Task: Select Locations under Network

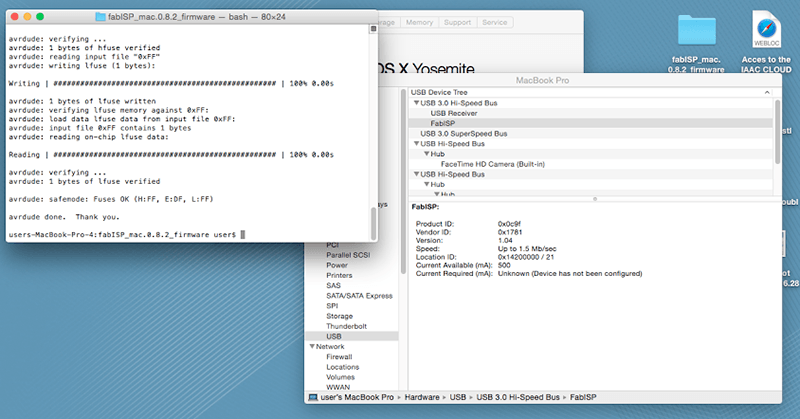Action: (x=342, y=367)
